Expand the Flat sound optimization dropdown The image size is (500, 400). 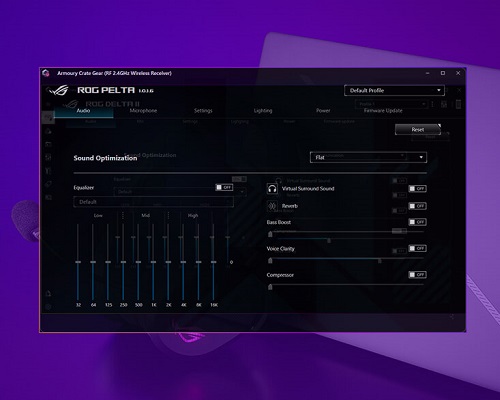point(368,157)
